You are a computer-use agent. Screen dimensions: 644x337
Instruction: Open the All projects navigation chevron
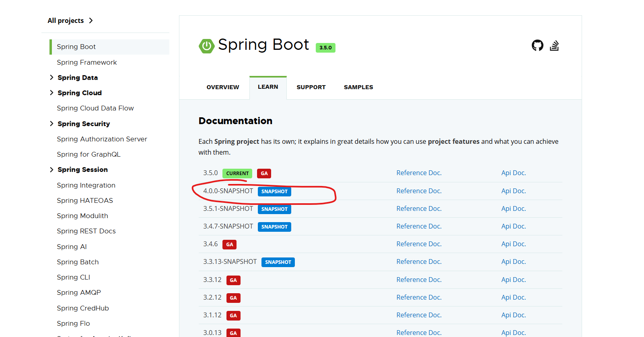(91, 20)
